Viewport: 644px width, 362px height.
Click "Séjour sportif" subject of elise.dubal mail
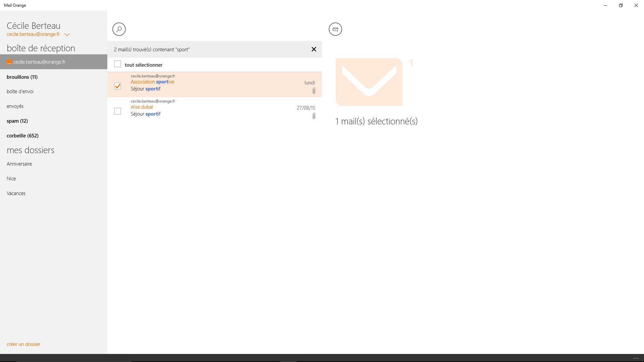coord(146,114)
